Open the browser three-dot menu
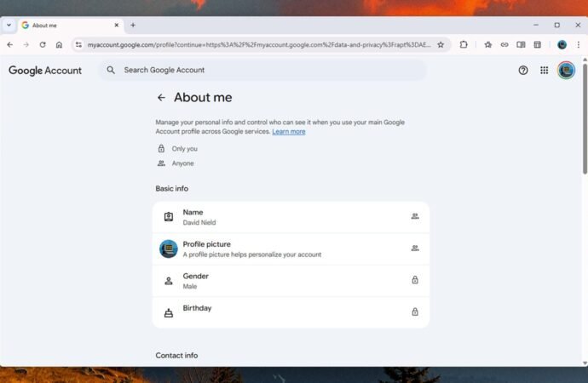The image size is (588, 383). point(579,45)
